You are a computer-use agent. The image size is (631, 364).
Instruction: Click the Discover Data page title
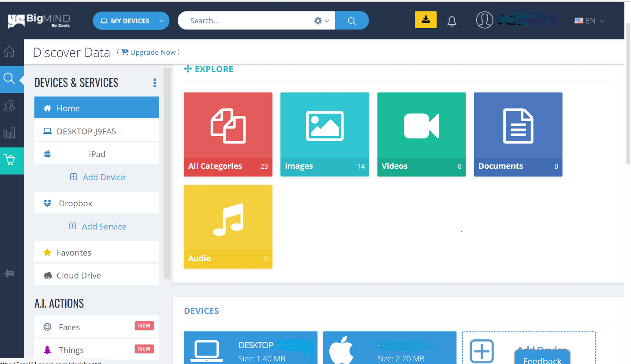[x=71, y=52]
